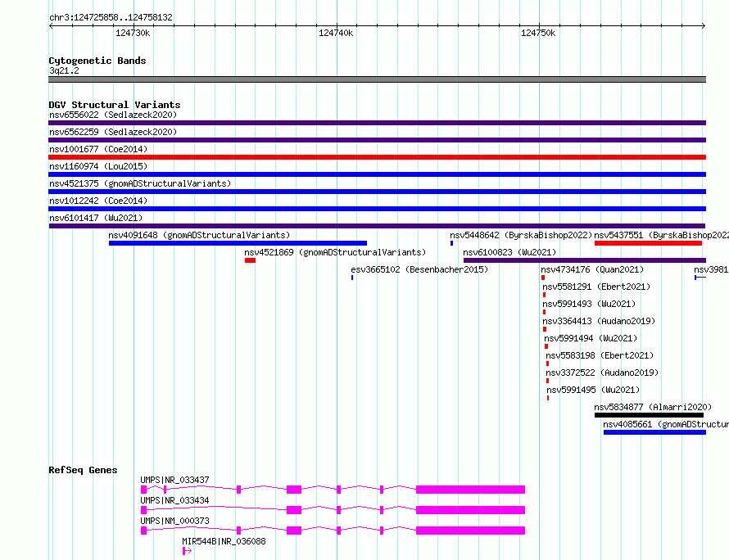Click the DGV Structural Variants track title

coord(115,105)
